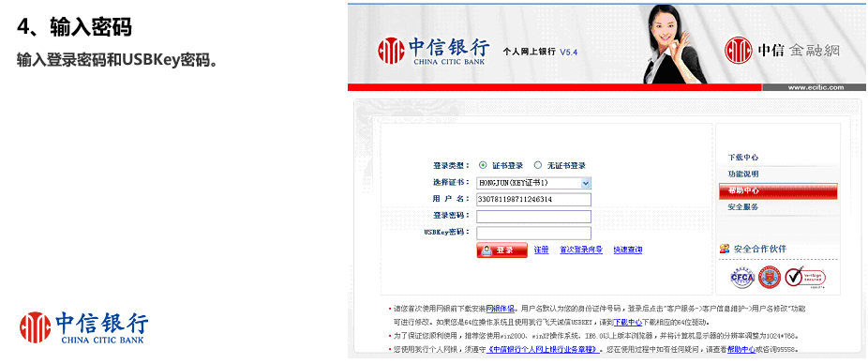Image resolution: width=868 pixels, height=364 pixels.
Task: Open the 快速查询 link
Action: [x=628, y=250]
